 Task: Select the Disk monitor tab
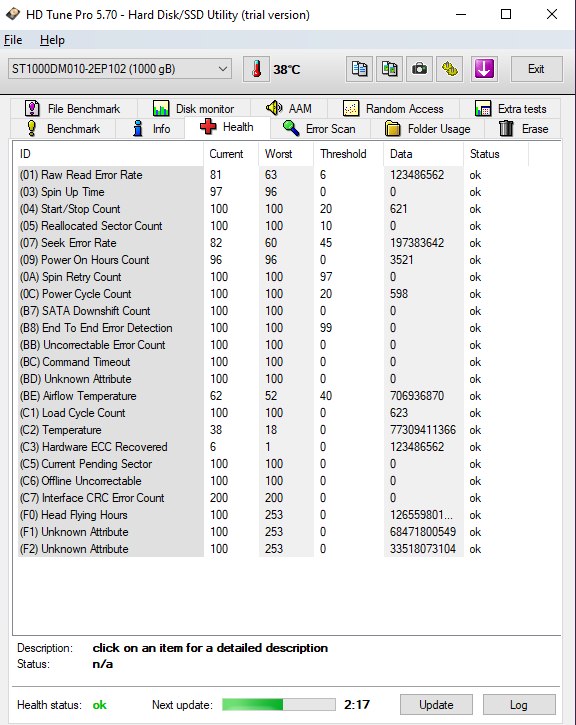pos(194,109)
